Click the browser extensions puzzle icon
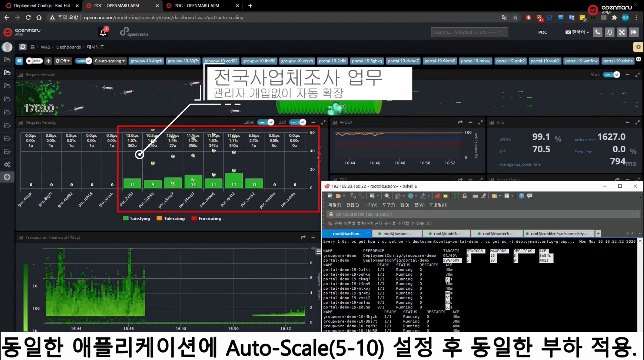The image size is (644, 360). [x=614, y=18]
